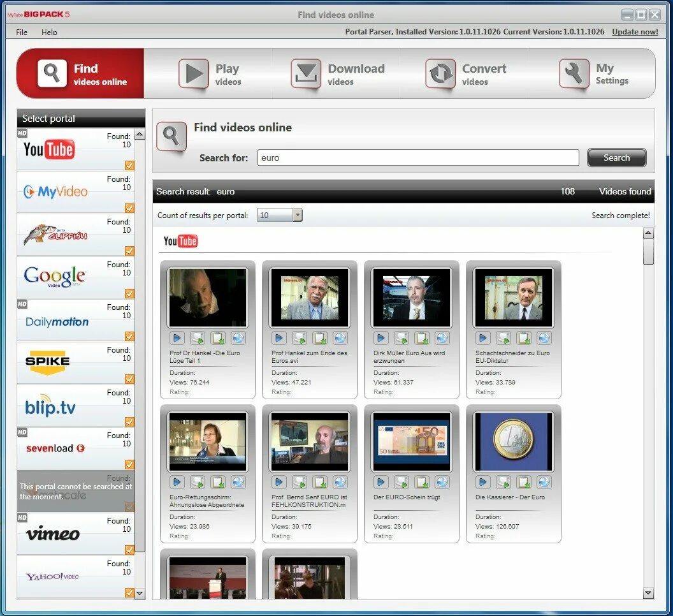Screen dimensions: 673x616
Task: Play the video 'Prof. Bernd Senf EURO ist FEHLKONSTRUKTION'
Action: (279, 482)
